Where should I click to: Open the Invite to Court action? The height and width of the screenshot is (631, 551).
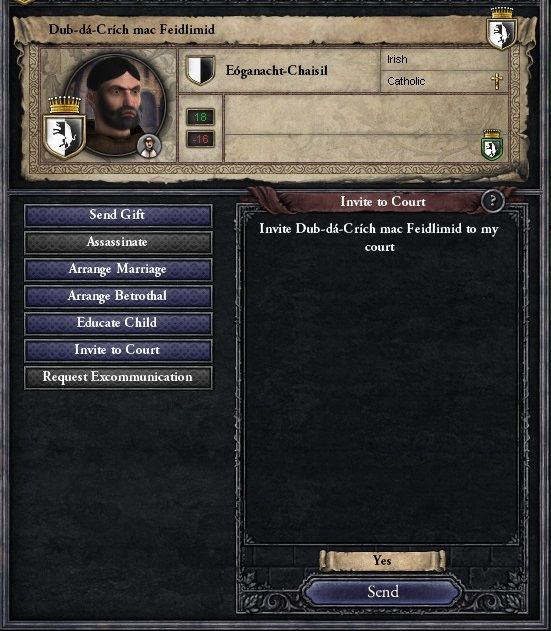pos(118,350)
